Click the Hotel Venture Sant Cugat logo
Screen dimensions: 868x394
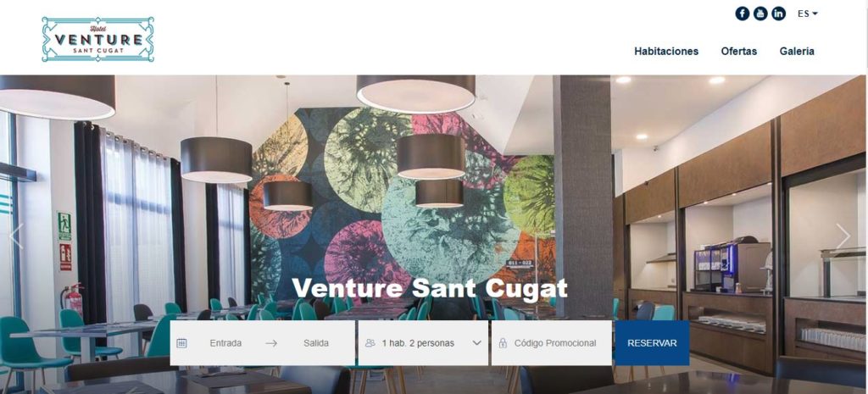(x=98, y=39)
